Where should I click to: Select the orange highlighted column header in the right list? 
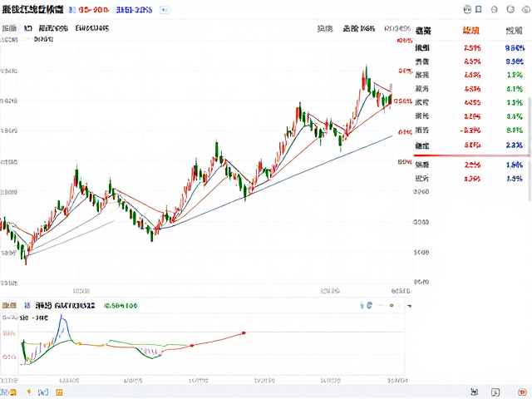[471, 31]
